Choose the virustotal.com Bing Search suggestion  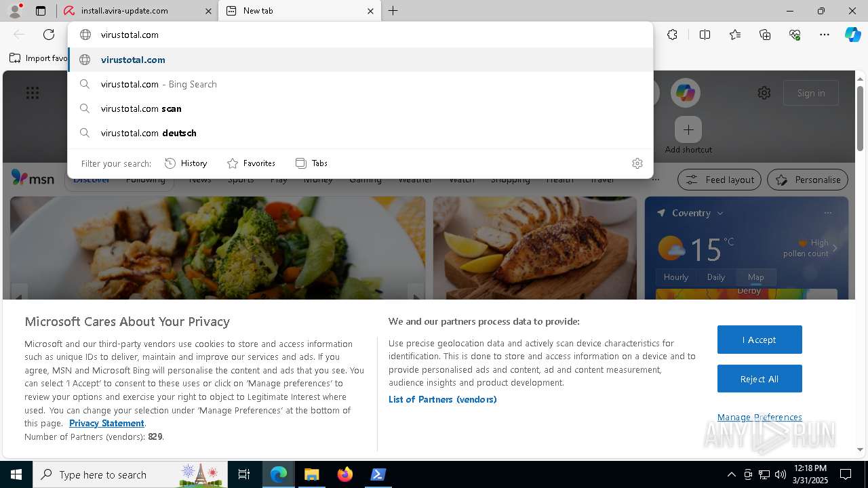pyautogui.click(x=361, y=84)
